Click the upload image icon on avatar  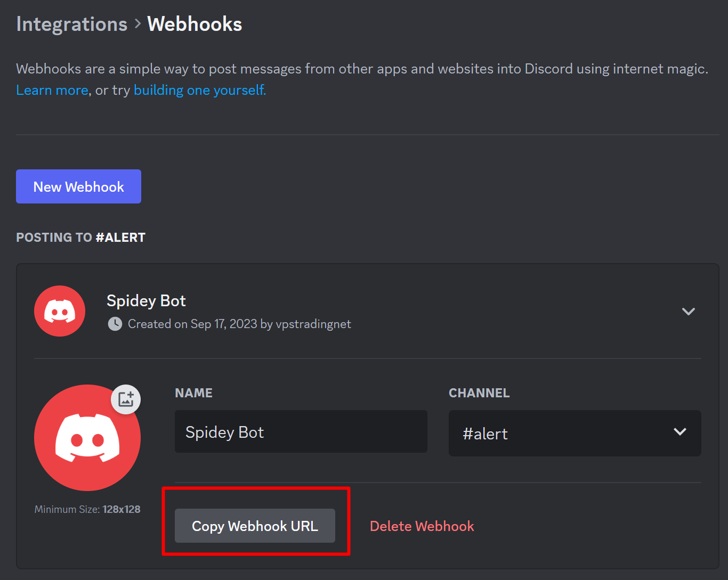pos(126,399)
